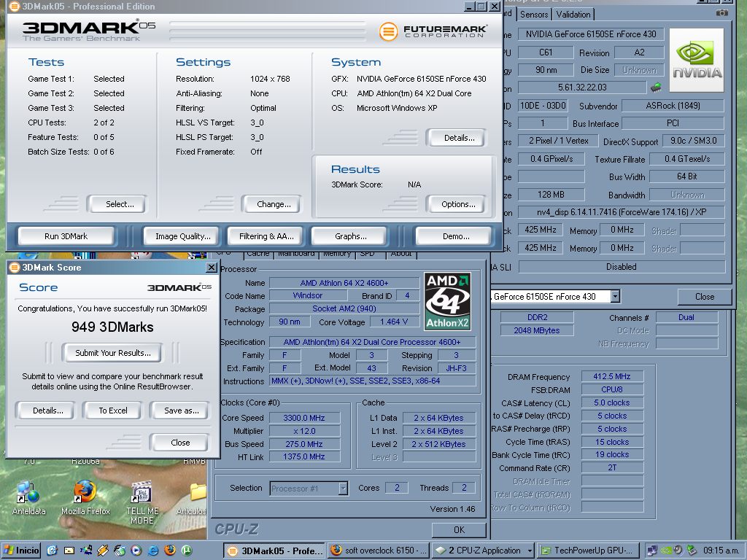Click the Bus Speed 275.0 MHz value
Viewport: 747px width, 560px height.
[x=304, y=444]
